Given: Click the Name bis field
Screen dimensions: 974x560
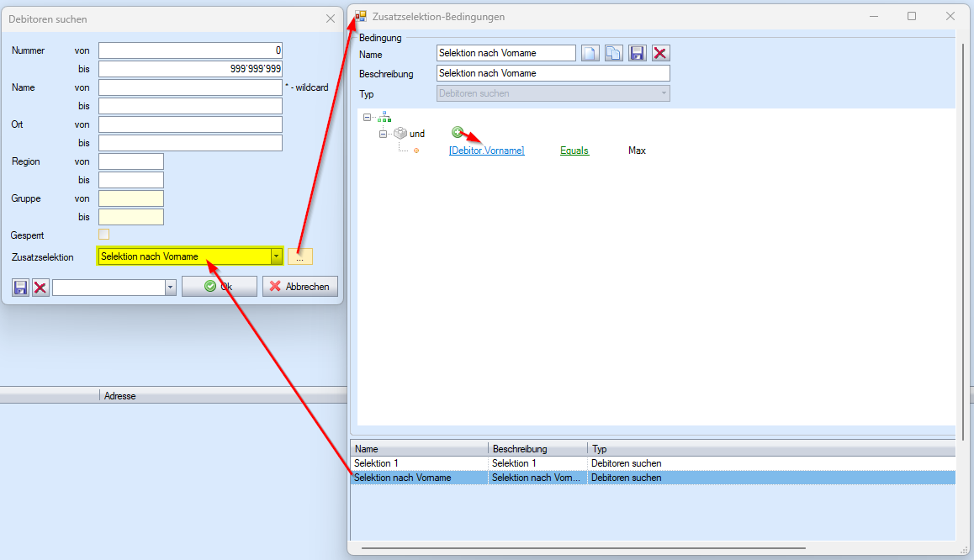Looking at the screenshot, I should [x=190, y=106].
